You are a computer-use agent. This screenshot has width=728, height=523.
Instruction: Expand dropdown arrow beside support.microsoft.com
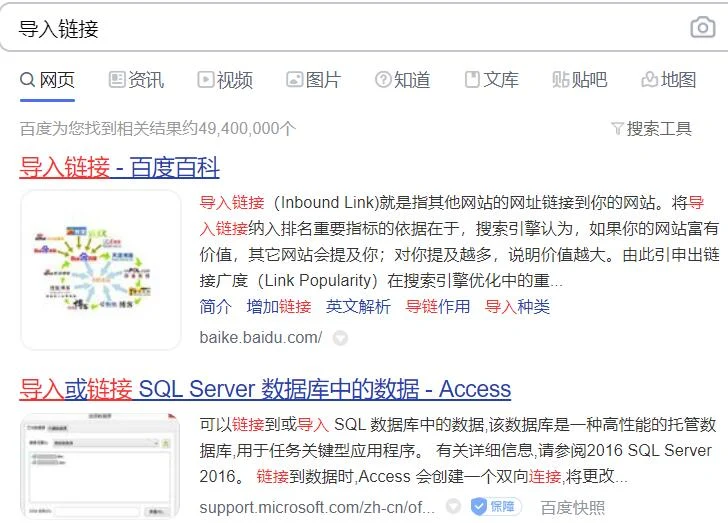tap(453, 506)
